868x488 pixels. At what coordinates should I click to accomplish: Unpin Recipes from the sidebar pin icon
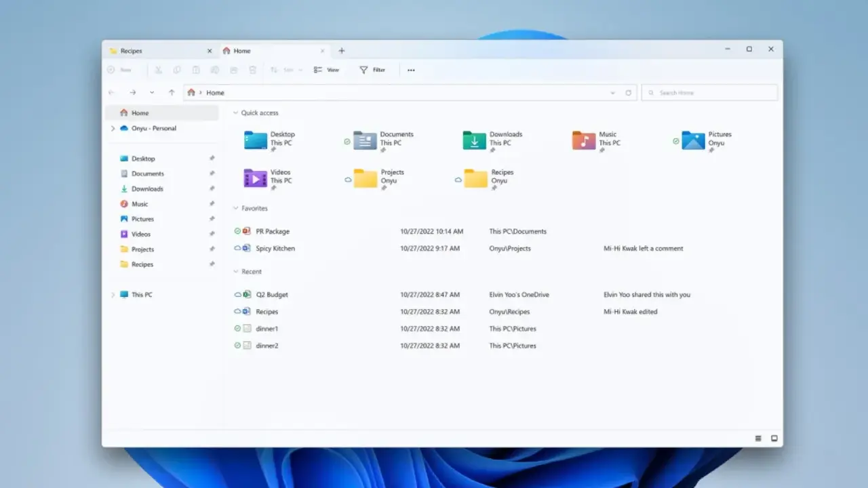tap(212, 264)
